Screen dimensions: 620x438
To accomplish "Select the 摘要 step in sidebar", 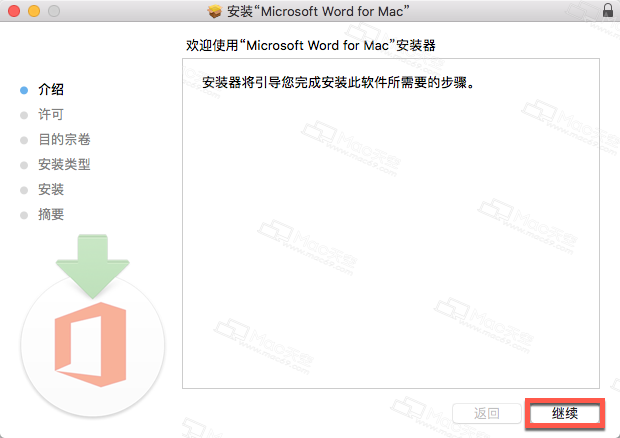I will point(51,214).
